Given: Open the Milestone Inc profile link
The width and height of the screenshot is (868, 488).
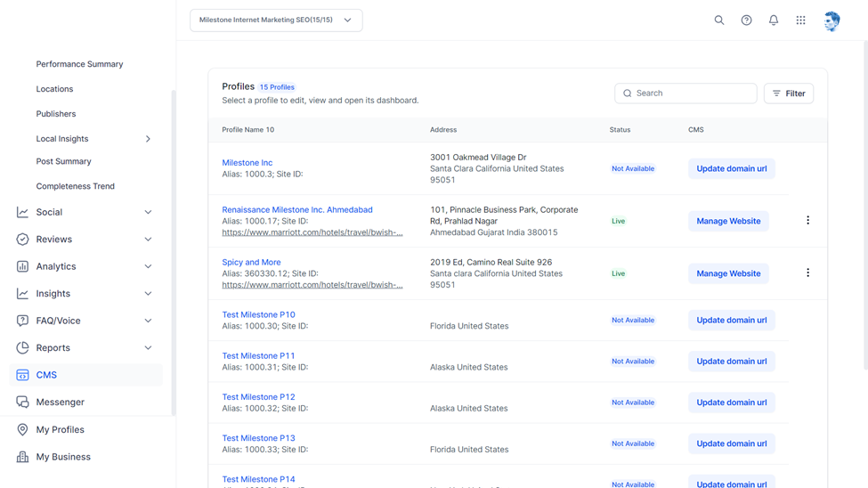Looking at the screenshot, I should coord(247,163).
